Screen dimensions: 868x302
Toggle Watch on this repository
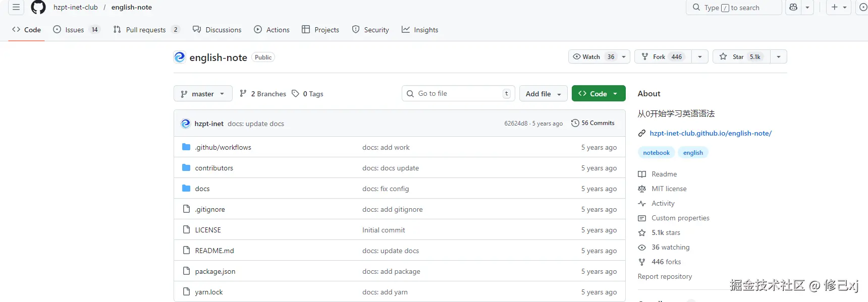[x=593, y=56]
